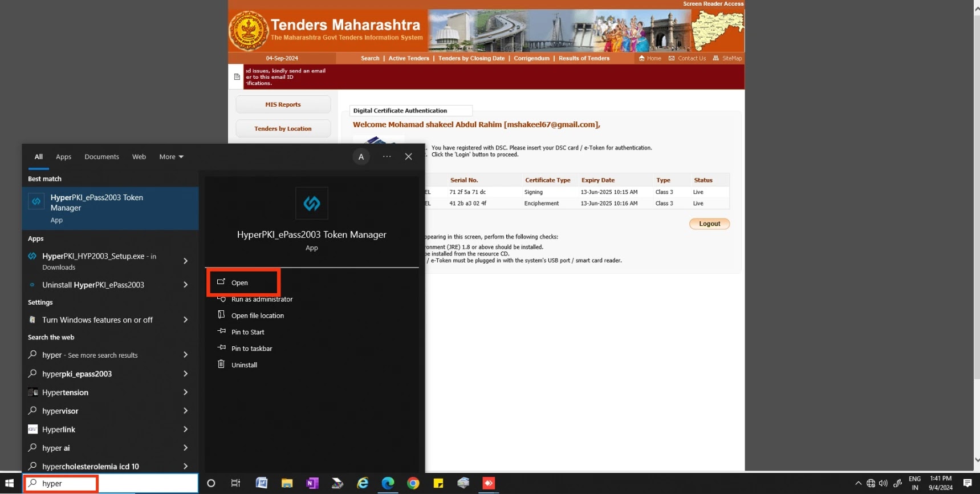Open the pen/ink workspace tray icon
This screenshot has width=980, height=494.
coord(897,483)
